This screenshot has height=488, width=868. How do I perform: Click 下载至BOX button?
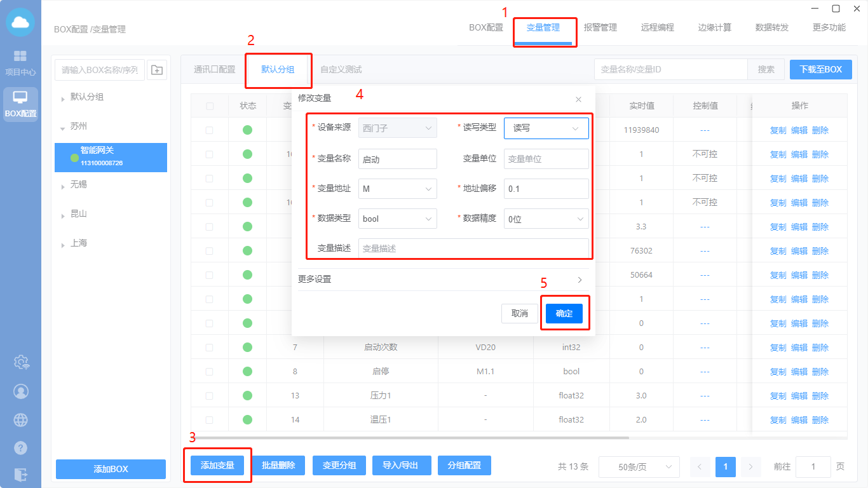821,69
